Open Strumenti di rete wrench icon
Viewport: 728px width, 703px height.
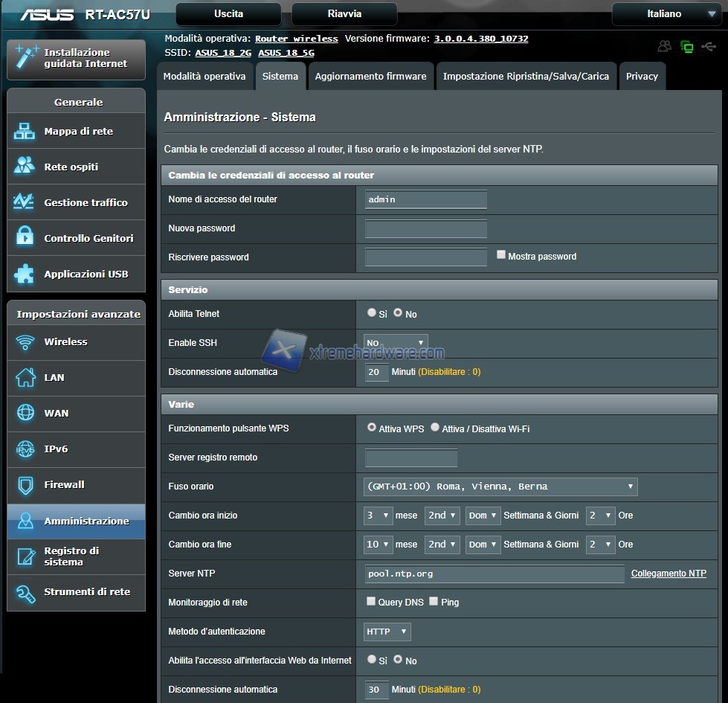[x=25, y=592]
